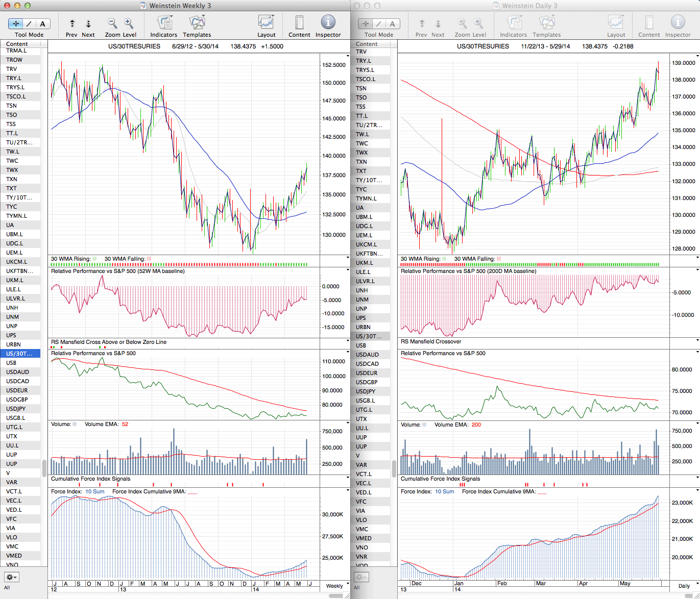Select USDJPY in the weekly content list
Screen dimensions: 700x599
16,409
